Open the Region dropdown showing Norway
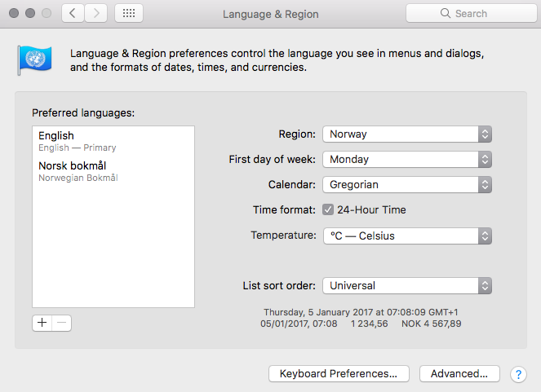 pos(406,134)
